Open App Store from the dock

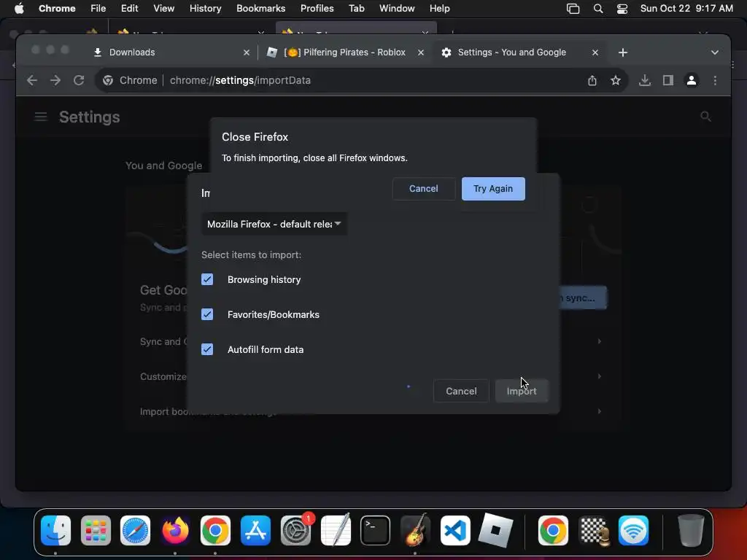click(x=255, y=530)
